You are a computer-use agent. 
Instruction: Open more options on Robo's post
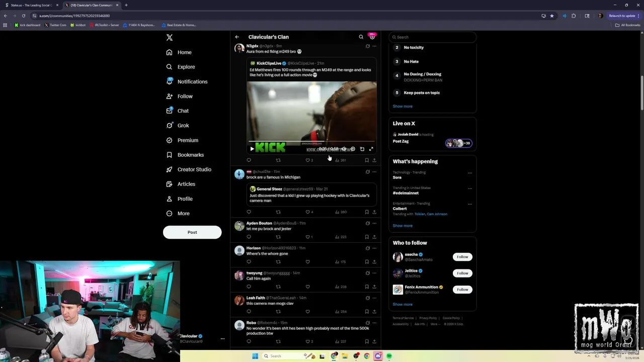click(374, 323)
